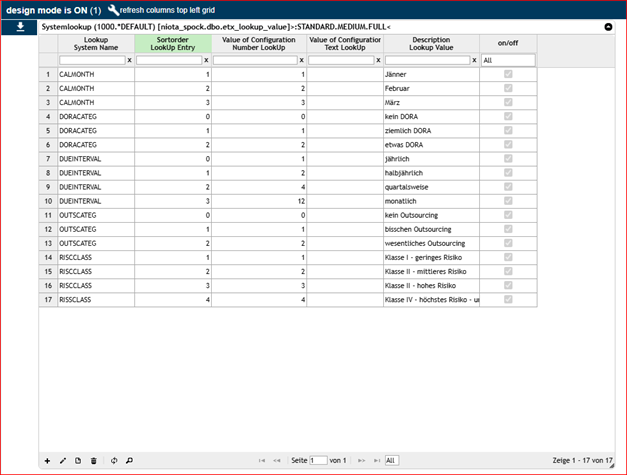Open search with the magnifier icon
The width and height of the screenshot is (627, 475).
(129, 460)
